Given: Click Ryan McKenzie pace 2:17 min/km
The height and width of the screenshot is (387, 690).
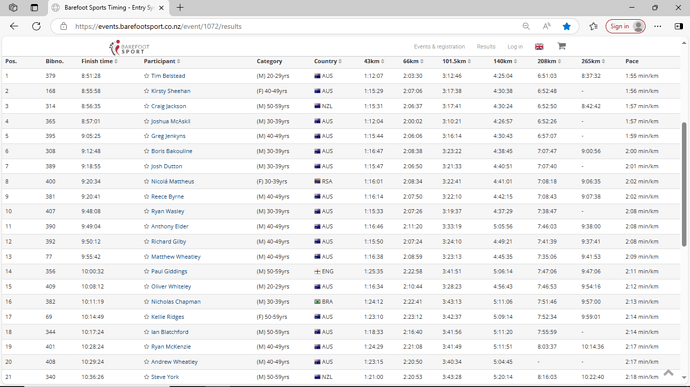Looking at the screenshot, I should [x=642, y=347].
